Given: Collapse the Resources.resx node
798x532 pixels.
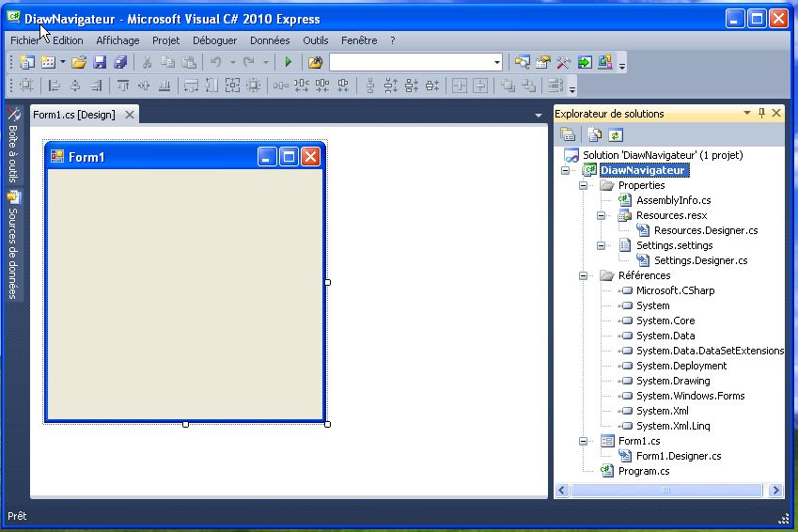Looking at the screenshot, I should tap(601, 215).
